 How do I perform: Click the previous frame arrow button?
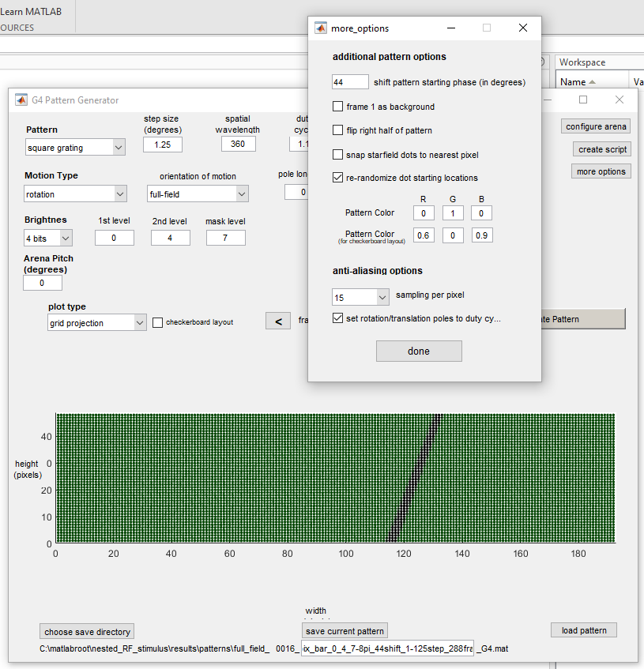point(277,321)
